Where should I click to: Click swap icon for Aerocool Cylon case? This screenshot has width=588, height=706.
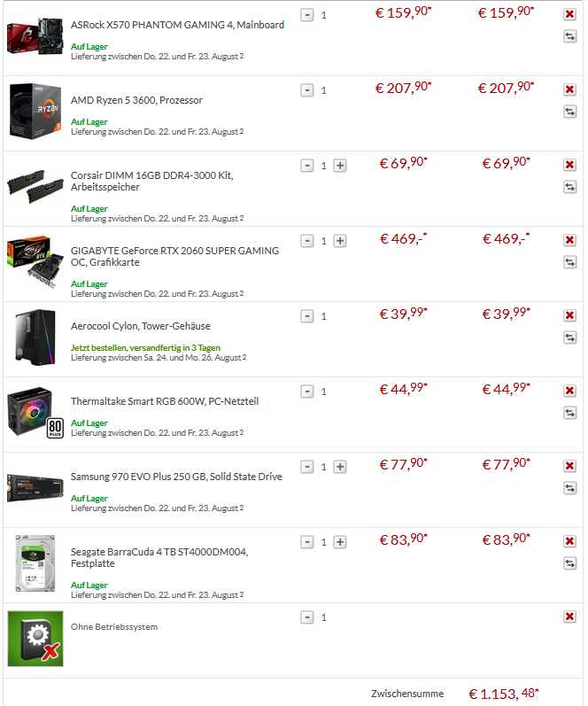point(570,337)
